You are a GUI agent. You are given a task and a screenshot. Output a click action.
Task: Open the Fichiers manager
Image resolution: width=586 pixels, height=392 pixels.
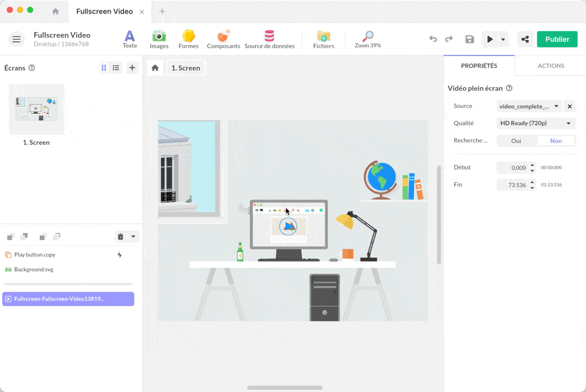tap(324, 39)
